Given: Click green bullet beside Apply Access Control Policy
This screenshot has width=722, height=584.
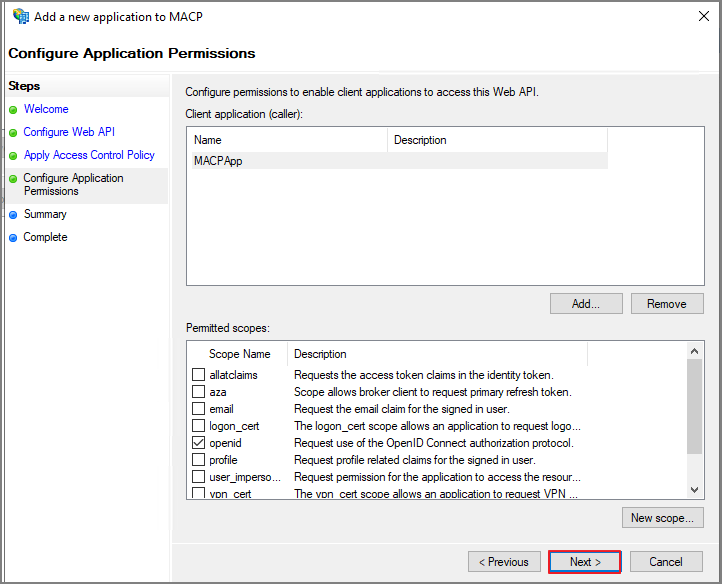Looking at the screenshot, I should pos(13,156).
